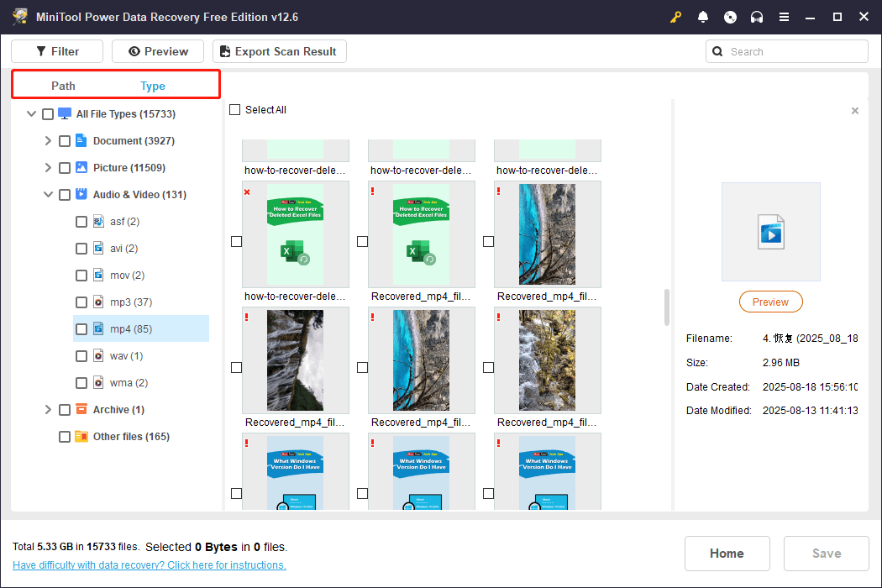Click the Filter funnel icon
This screenshot has height=588, width=882.
[40, 50]
